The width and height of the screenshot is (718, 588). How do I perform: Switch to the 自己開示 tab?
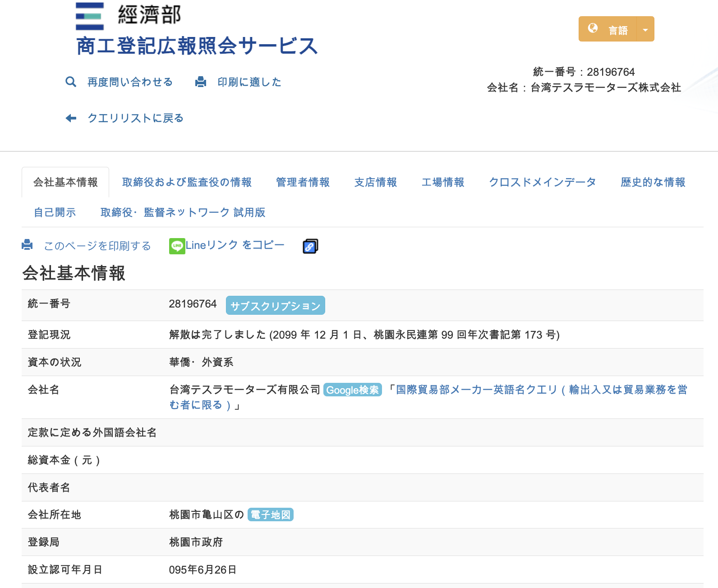pyautogui.click(x=55, y=212)
